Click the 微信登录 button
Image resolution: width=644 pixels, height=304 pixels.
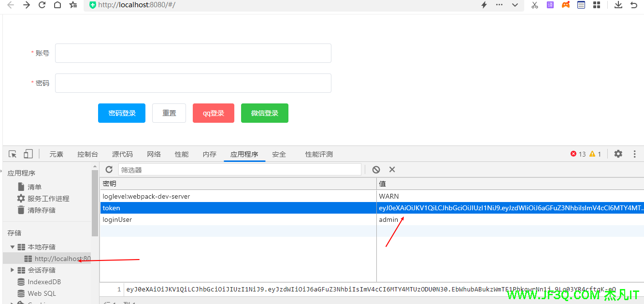(264, 113)
